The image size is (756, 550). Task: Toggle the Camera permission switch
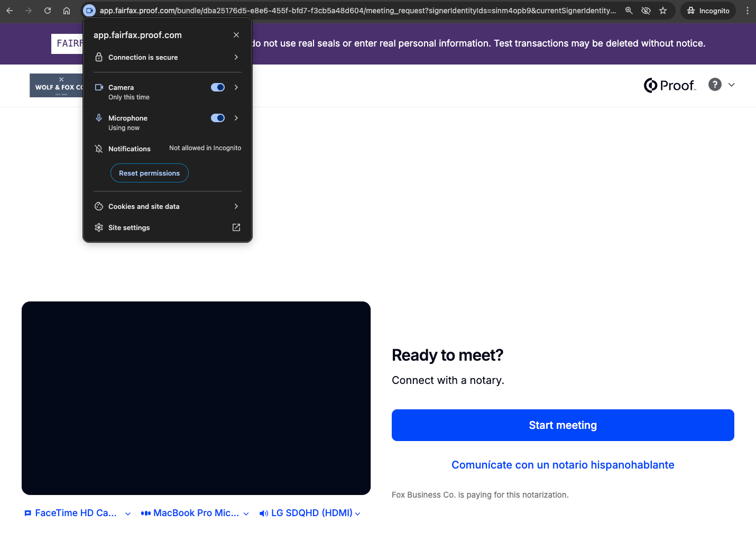point(218,87)
